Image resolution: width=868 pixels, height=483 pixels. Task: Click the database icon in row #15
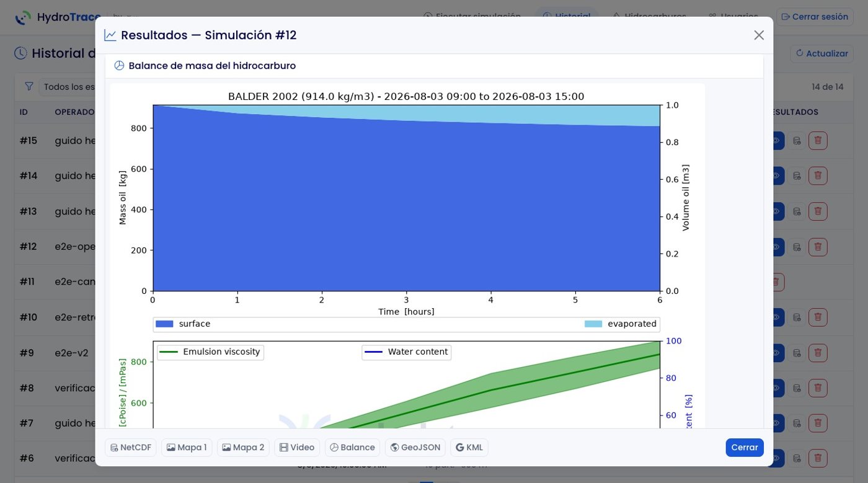tap(797, 141)
